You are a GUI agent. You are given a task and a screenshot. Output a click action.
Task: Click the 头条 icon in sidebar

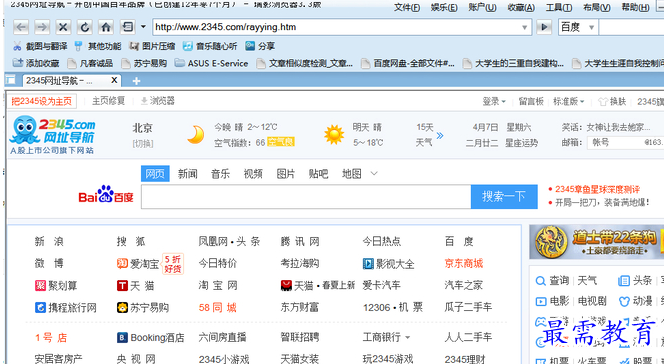(x=624, y=281)
